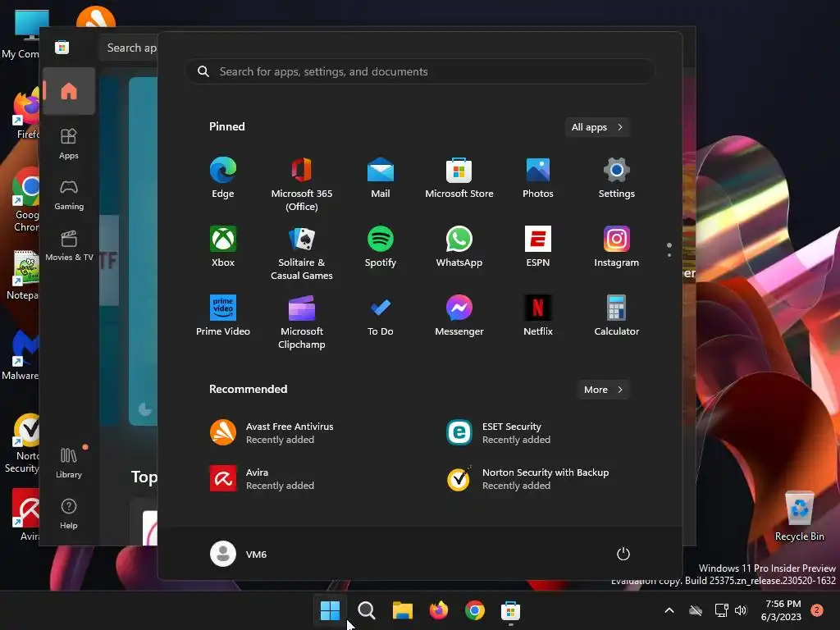Viewport: 840px width, 630px height.
Task: Open the VM6 user account menu
Action: pyautogui.click(x=239, y=554)
